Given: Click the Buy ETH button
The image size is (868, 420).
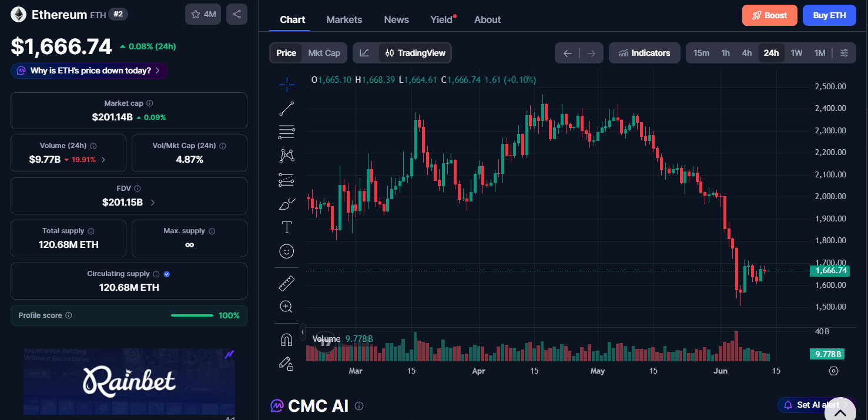Looking at the screenshot, I should coord(829,15).
